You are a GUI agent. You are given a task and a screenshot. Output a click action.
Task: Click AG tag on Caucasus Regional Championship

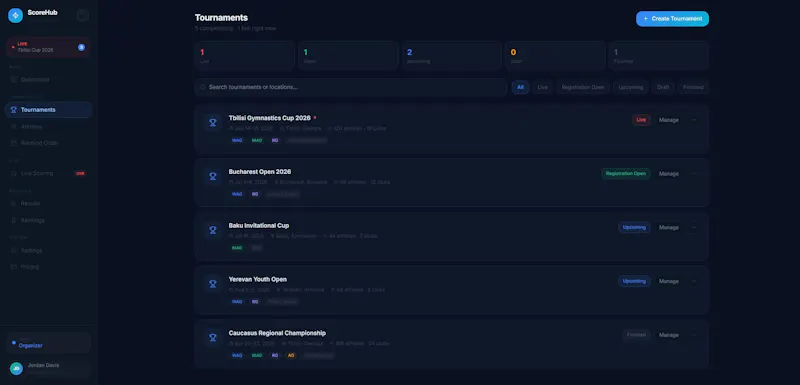[x=291, y=355]
